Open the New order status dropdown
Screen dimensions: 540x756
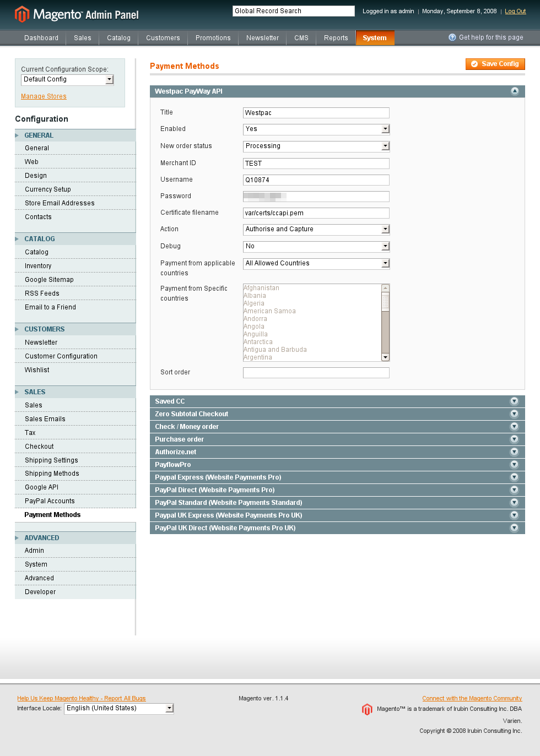click(x=316, y=146)
